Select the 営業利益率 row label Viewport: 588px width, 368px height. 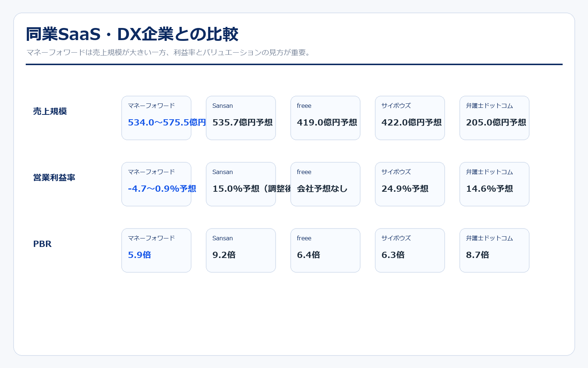(x=54, y=177)
